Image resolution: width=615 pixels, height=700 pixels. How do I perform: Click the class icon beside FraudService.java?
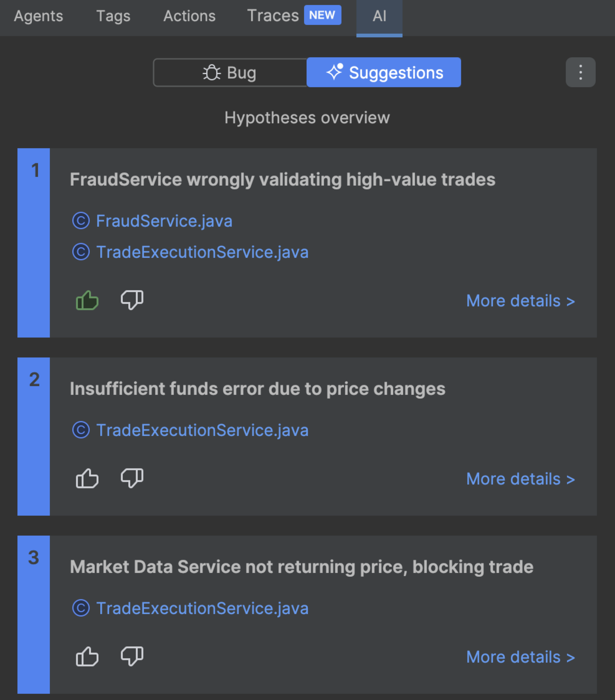pyautogui.click(x=81, y=221)
